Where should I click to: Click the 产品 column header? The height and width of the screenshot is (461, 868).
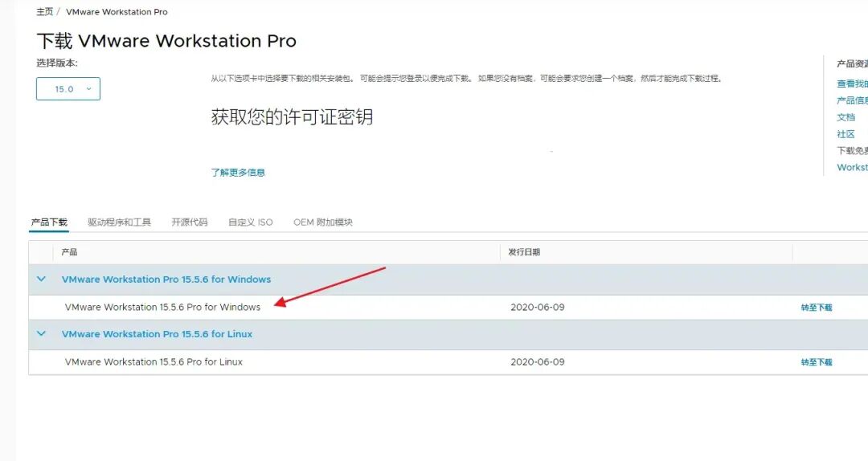tap(69, 252)
